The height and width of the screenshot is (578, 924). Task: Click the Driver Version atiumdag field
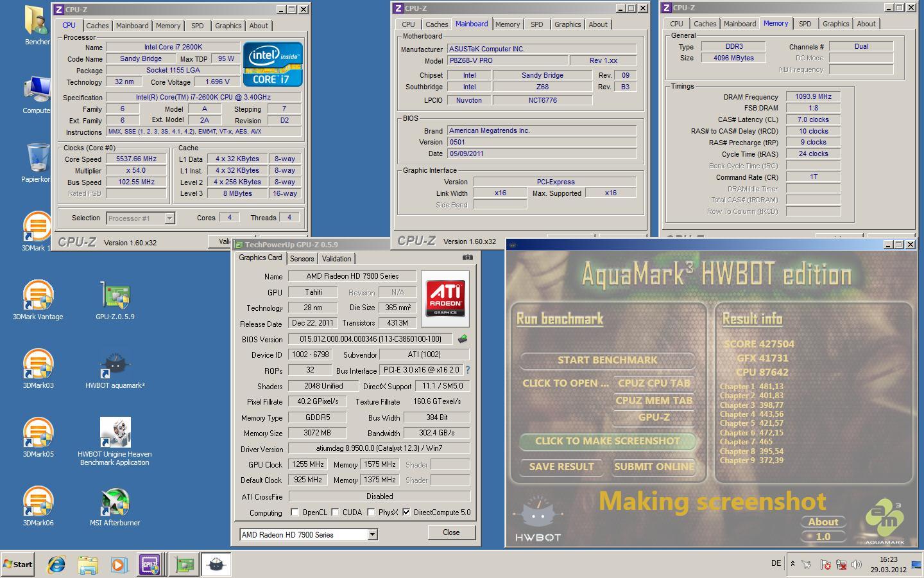coord(379,448)
